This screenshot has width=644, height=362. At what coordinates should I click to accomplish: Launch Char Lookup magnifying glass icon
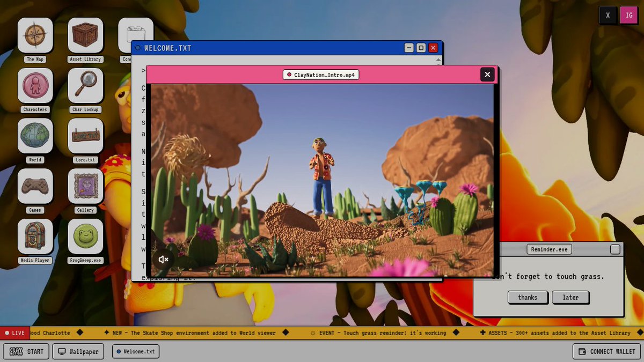[85, 85]
